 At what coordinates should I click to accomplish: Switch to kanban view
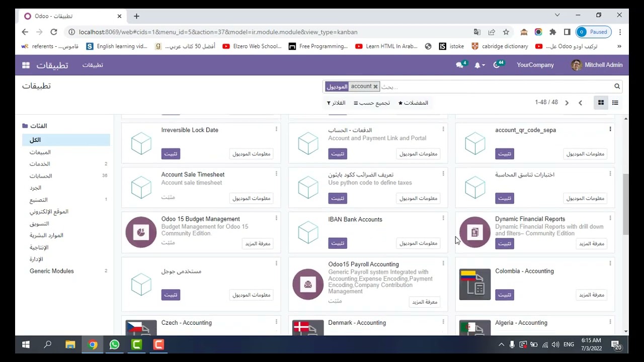click(601, 103)
